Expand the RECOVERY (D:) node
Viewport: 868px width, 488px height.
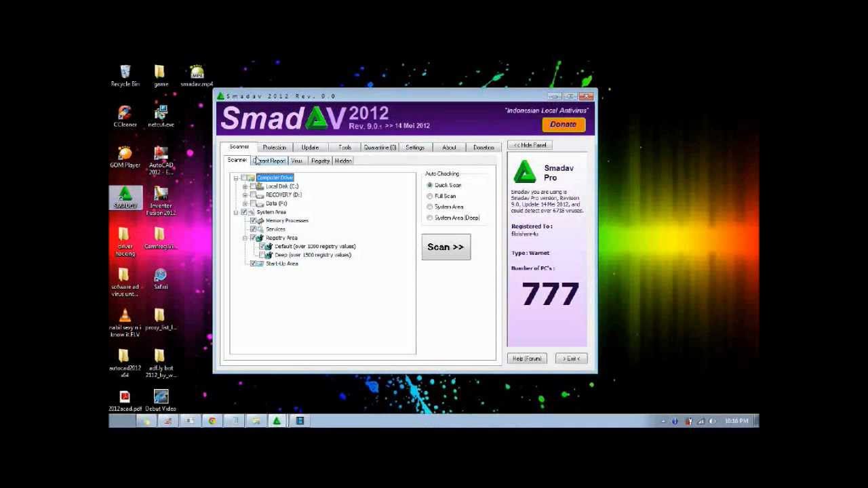[x=245, y=195]
